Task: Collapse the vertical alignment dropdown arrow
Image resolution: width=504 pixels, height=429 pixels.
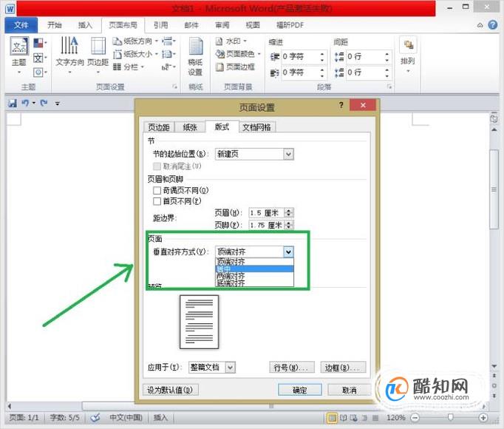Action: [x=288, y=251]
